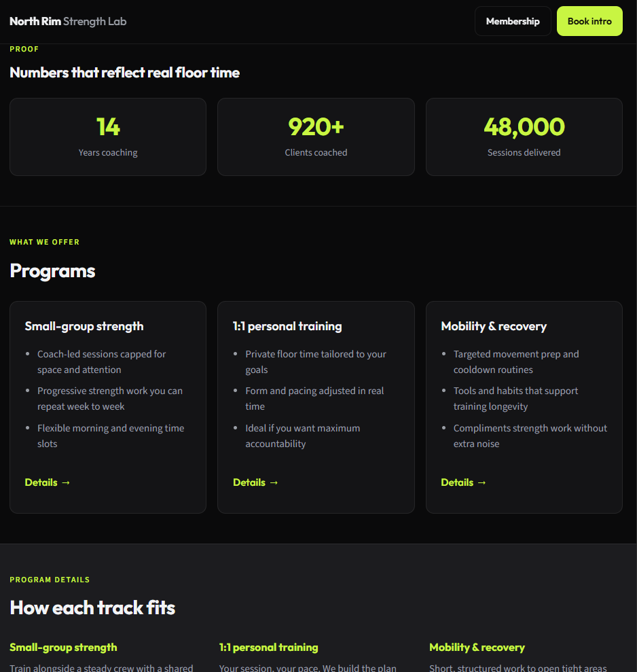Click the How each track fits heading

tap(92, 607)
